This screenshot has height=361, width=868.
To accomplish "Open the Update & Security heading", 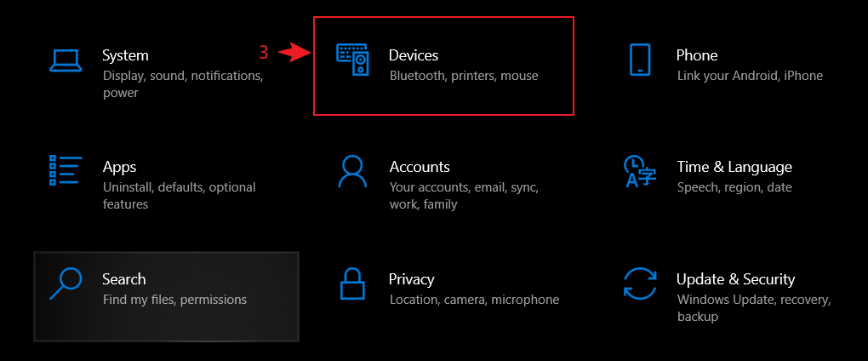I will coord(735,279).
